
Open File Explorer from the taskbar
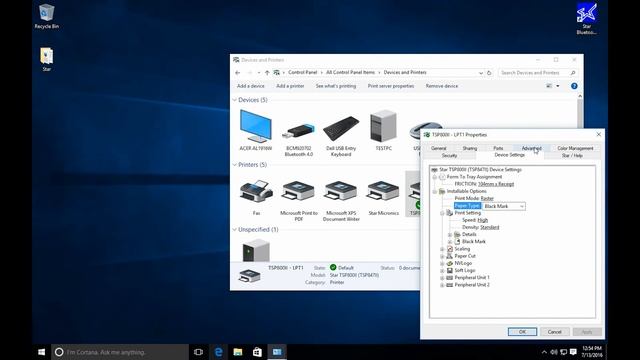(x=238, y=352)
